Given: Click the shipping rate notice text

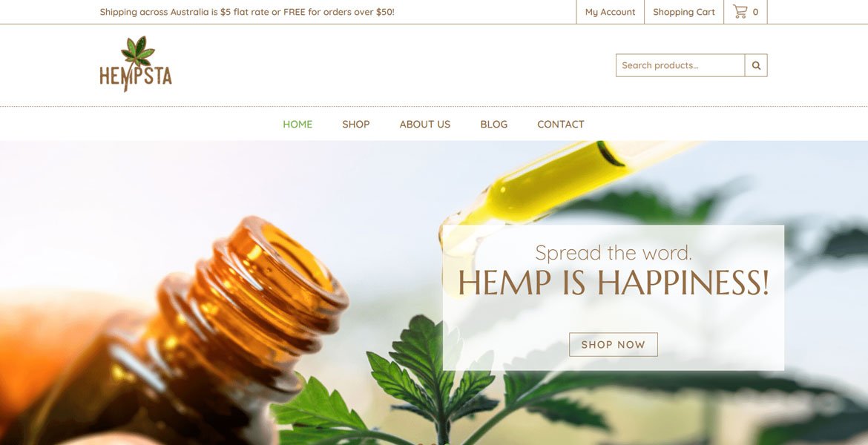Looking at the screenshot, I should [247, 12].
